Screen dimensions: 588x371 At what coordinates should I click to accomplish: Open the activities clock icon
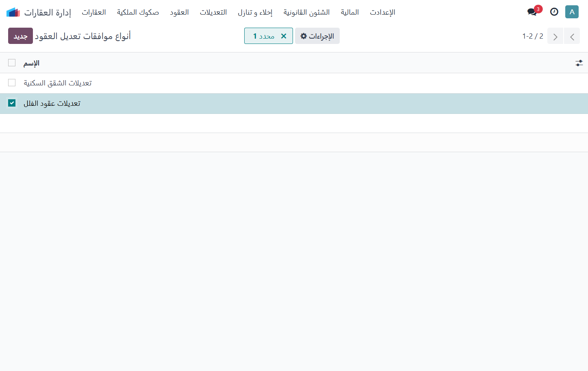554,12
